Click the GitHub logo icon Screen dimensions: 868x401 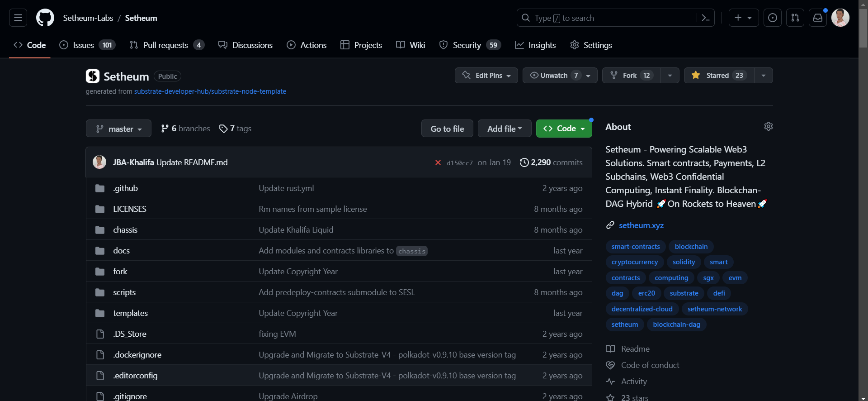[45, 18]
